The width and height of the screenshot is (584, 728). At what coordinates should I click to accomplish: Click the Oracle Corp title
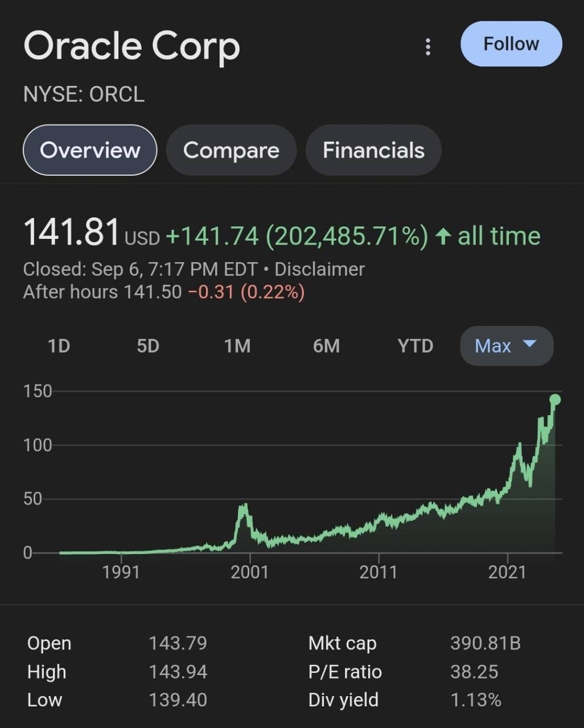click(x=131, y=47)
